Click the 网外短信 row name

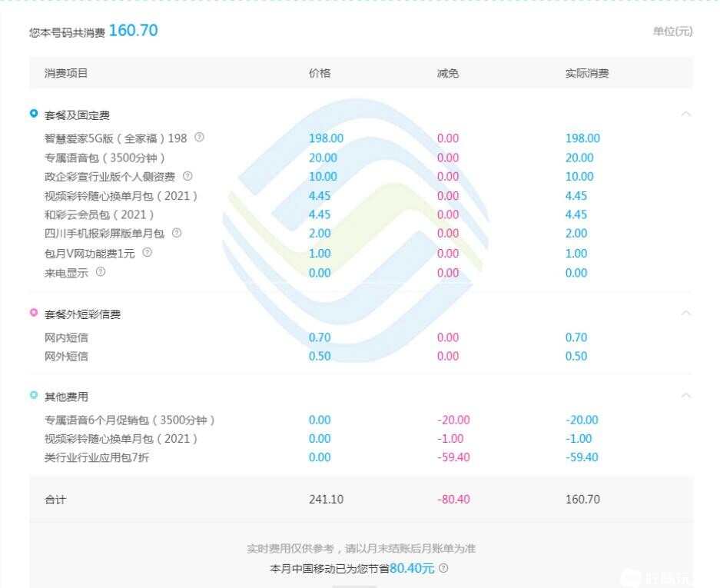[x=66, y=357]
